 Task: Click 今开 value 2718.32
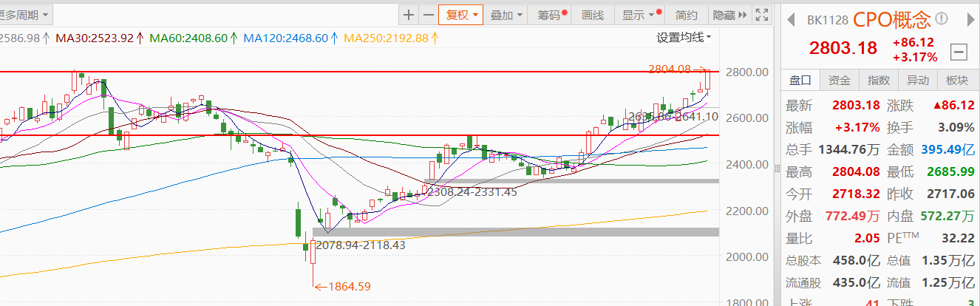point(856,194)
